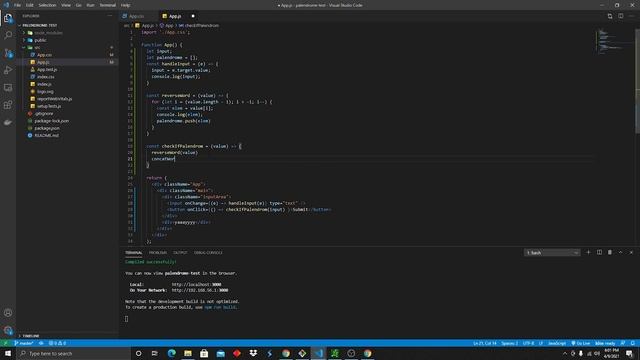Click the open changes icon in editor toolbar
Image resolution: width=640 pixels, height=360 pixels.
610,16
